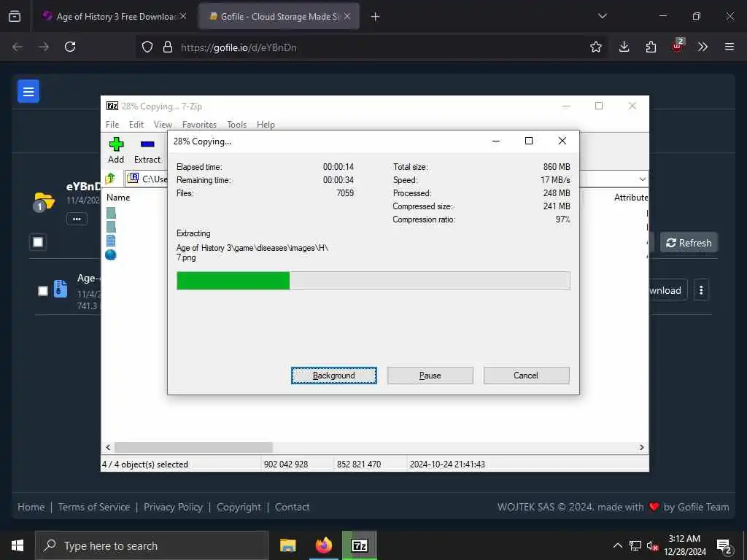Click the Background button
The height and width of the screenshot is (560, 747).
click(334, 376)
